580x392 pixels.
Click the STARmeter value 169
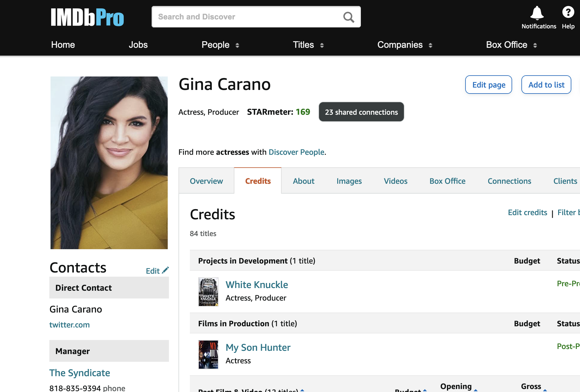click(303, 112)
